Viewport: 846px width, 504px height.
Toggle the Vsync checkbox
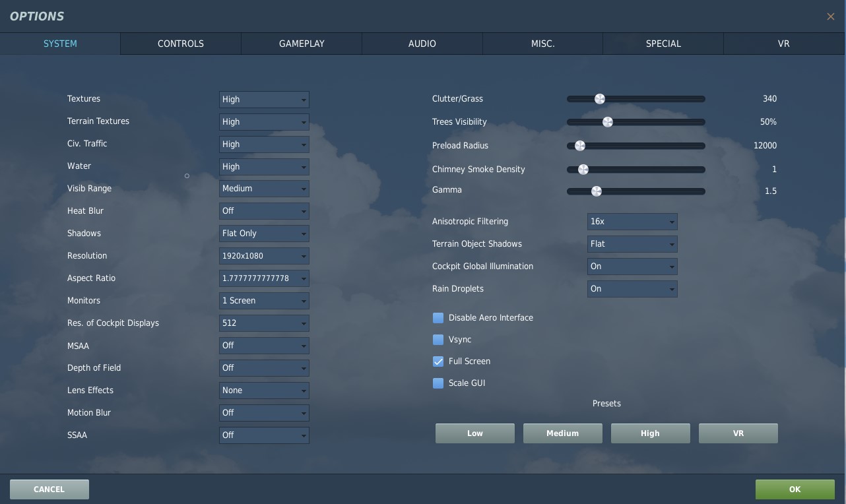[438, 340]
